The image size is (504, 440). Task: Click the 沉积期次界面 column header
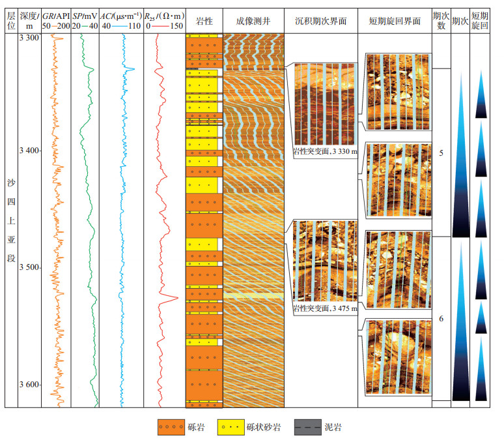point(320,21)
